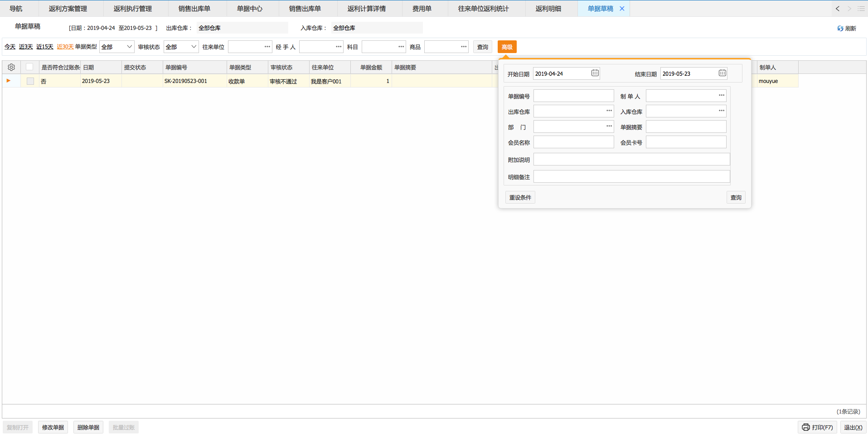Image resolution: width=868 pixels, height=438 pixels.
Task: Expand the 单据类型 dropdown
Action: pos(129,47)
